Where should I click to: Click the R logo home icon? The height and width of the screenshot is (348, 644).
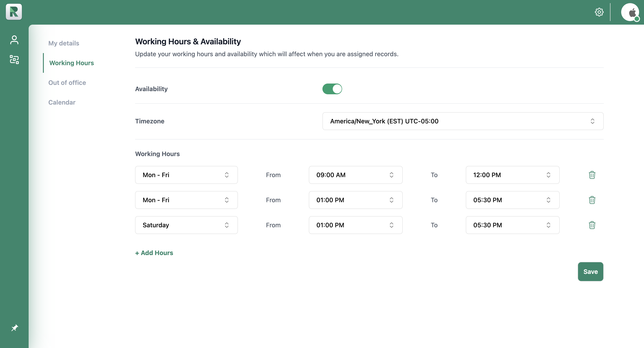click(x=14, y=12)
